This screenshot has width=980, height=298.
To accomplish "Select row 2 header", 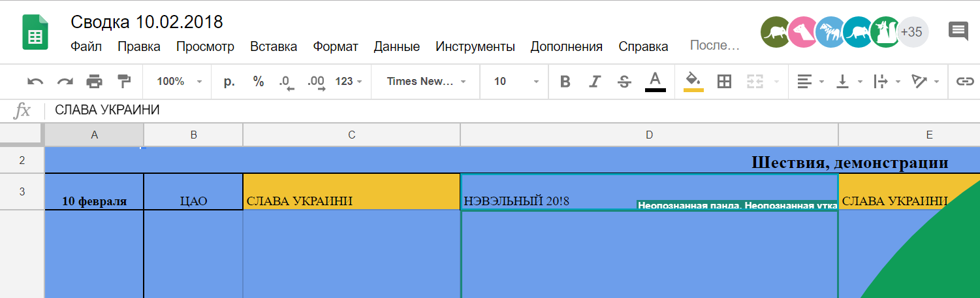I will [22, 160].
